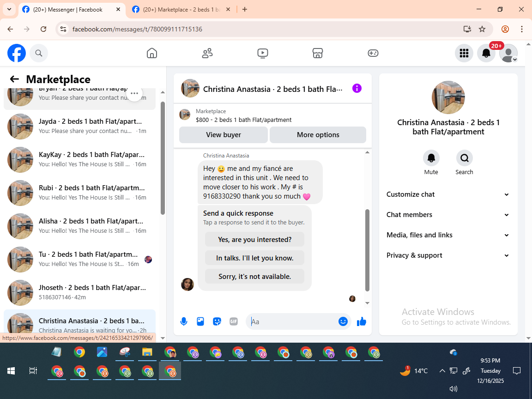Screen dimensions: 532x399
Task: Send quick response Yes, are you interested?
Action: click(254, 240)
